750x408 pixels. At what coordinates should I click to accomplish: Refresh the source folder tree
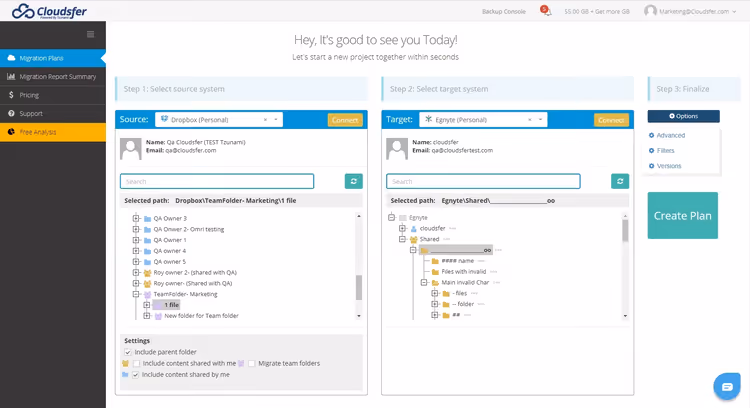353,181
